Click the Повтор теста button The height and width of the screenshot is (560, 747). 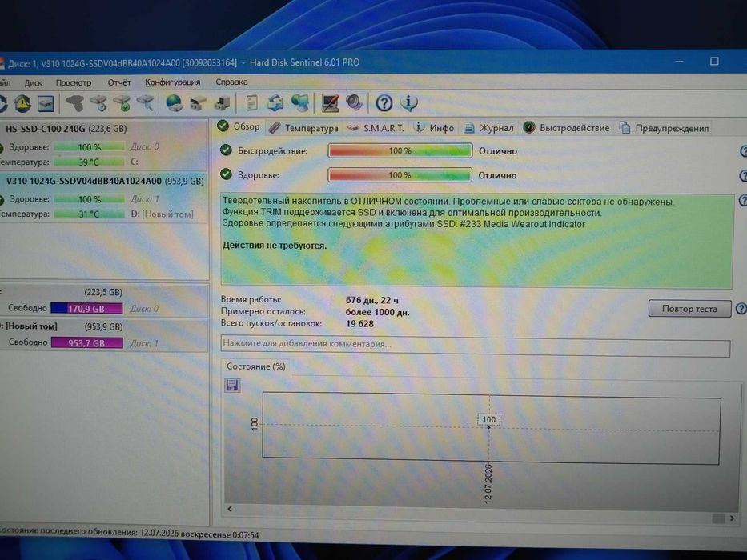coord(689,309)
